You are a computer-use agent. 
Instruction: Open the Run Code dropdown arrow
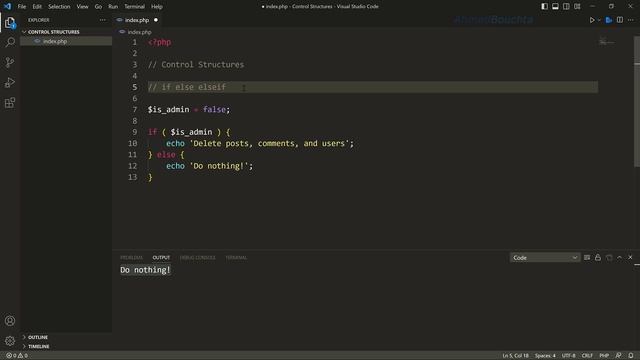point(599,20)
